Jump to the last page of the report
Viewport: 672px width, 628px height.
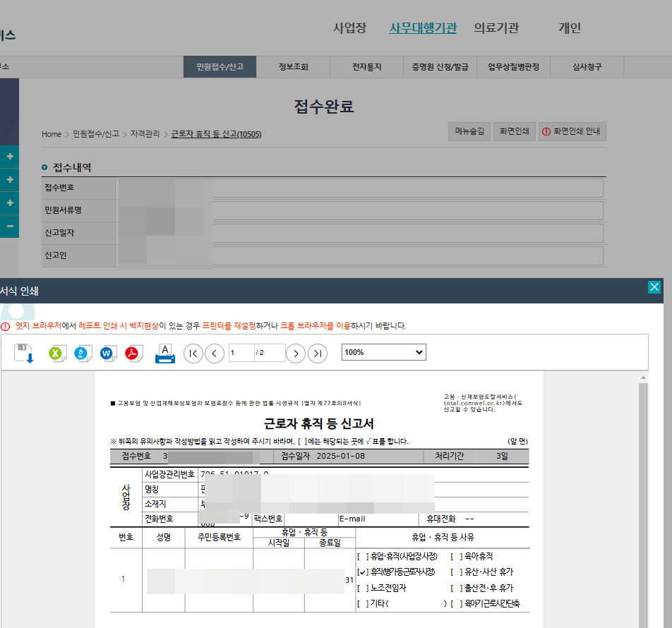tap(318, 353)
